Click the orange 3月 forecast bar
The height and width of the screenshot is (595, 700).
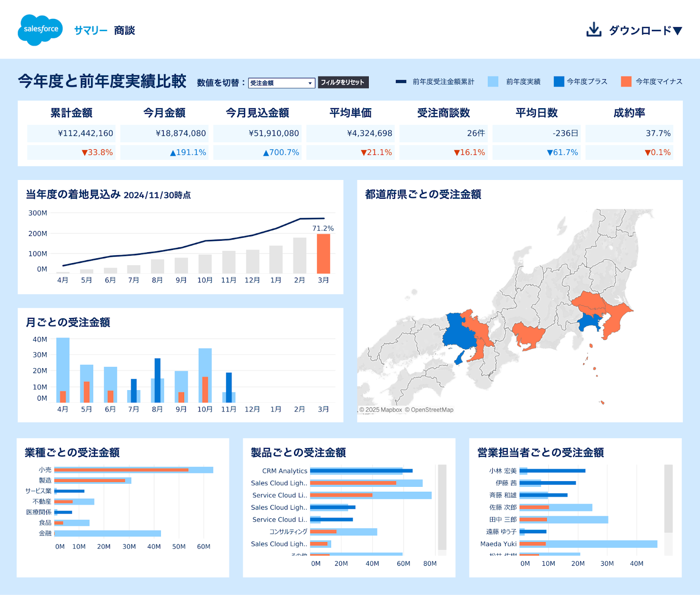point(323,253)
